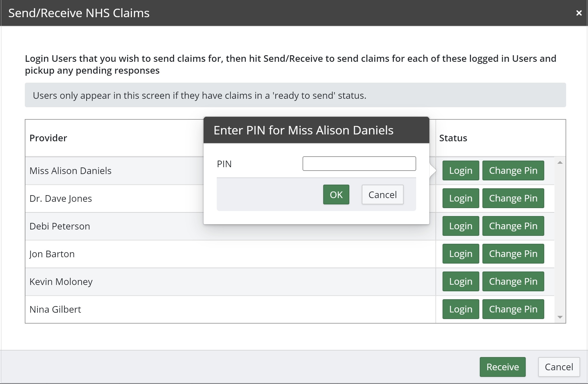Cancel the Enter PIN popup

pos(383,195)
